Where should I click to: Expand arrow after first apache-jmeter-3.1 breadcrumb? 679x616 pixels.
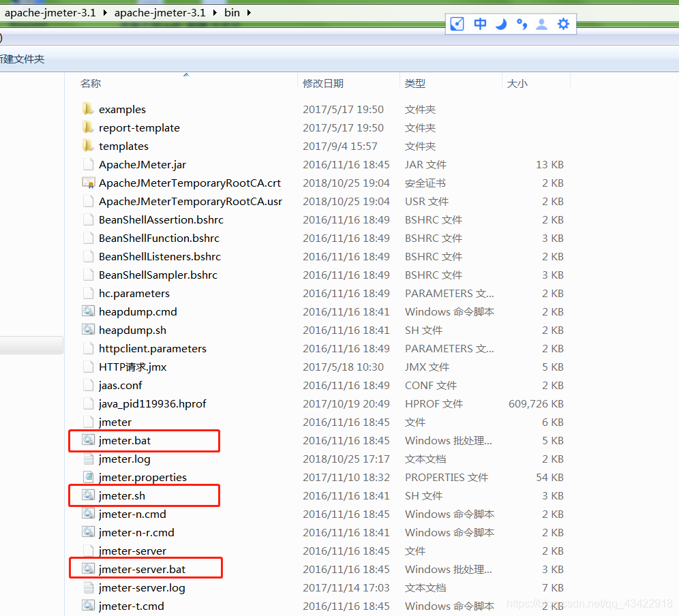(x=105, y=12)
